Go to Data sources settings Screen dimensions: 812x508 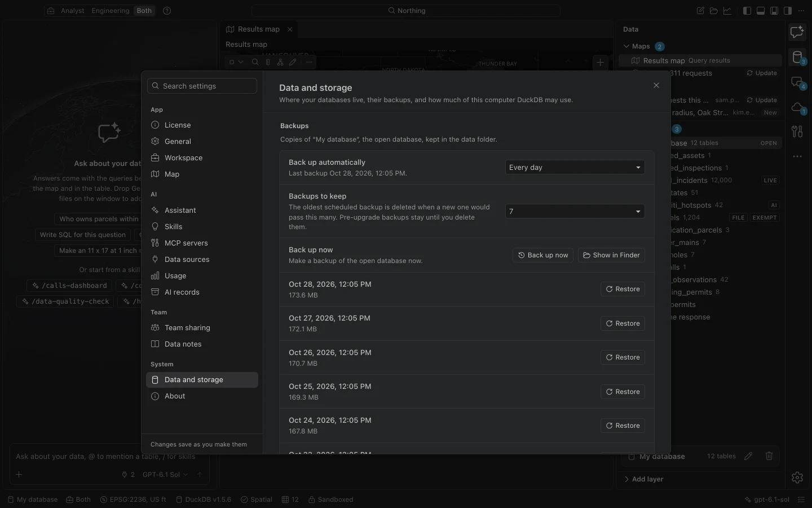[202, 260]
